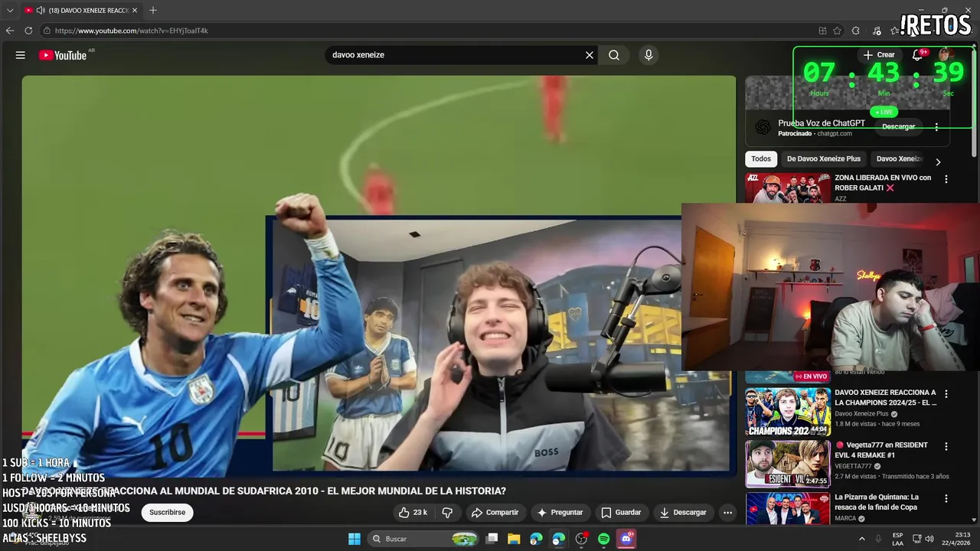
Task: Select the Todos filter chip
Action: pyautogui.click(x=761, y=159)
